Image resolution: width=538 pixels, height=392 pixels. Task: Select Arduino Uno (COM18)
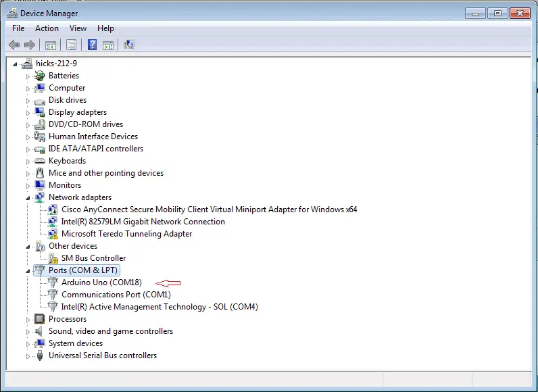click(x=101, y=283)
